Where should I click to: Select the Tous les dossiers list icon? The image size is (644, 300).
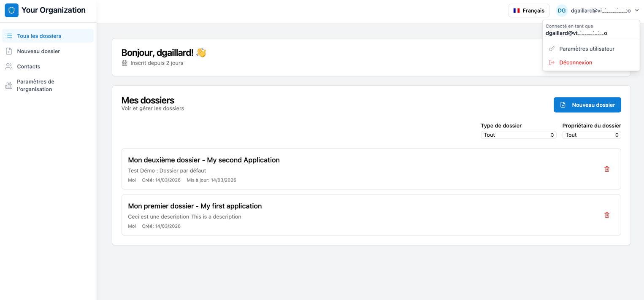[8, 36]
